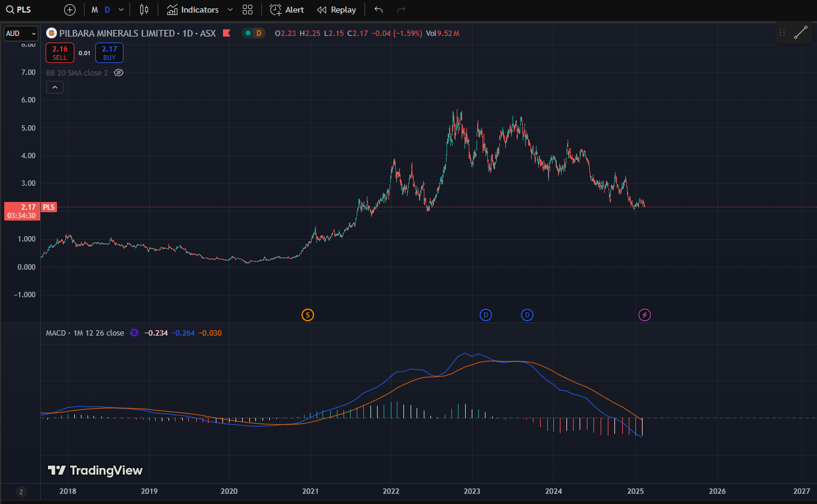This screenshot has height=504, width=817.
Task: Select daily D interval
Action: click(107, 10)
